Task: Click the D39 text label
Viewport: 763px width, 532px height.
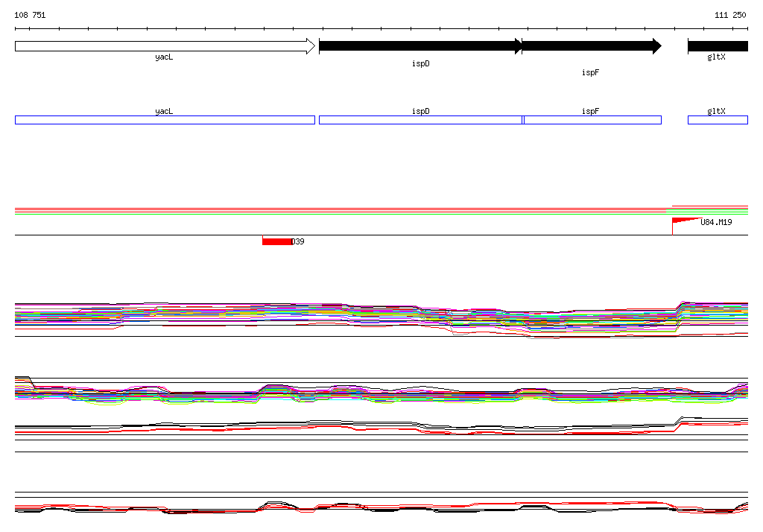Action: (298, 241)
